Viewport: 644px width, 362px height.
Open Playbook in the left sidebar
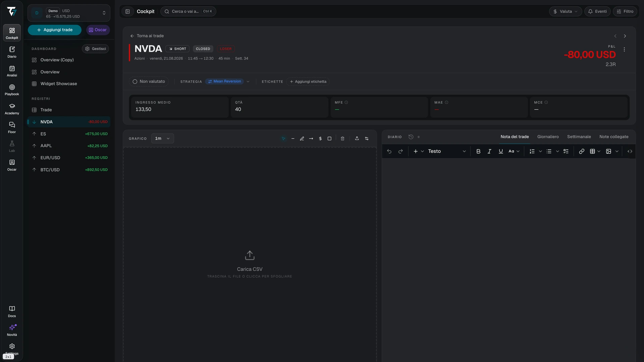pos(12,90)
